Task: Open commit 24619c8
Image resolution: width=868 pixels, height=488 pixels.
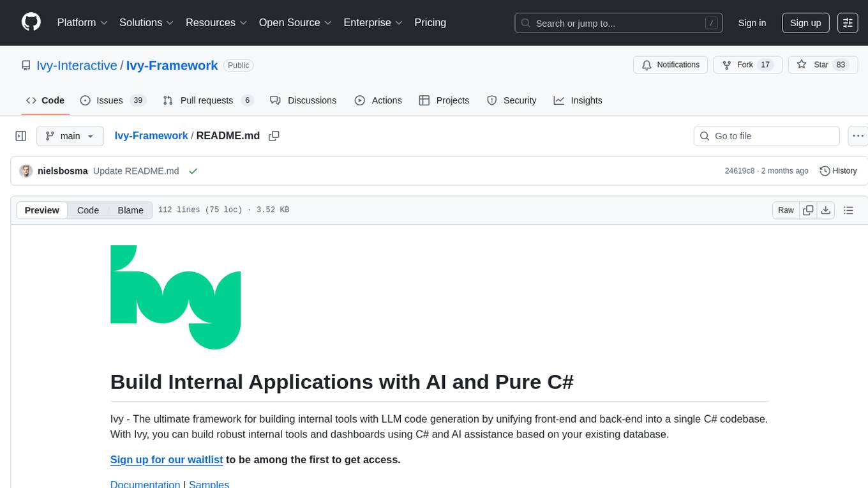Action: click(x=740, y=171)
